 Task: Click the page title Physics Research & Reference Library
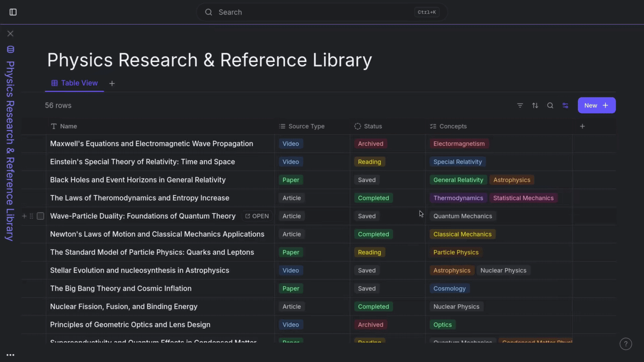[209, 60]
